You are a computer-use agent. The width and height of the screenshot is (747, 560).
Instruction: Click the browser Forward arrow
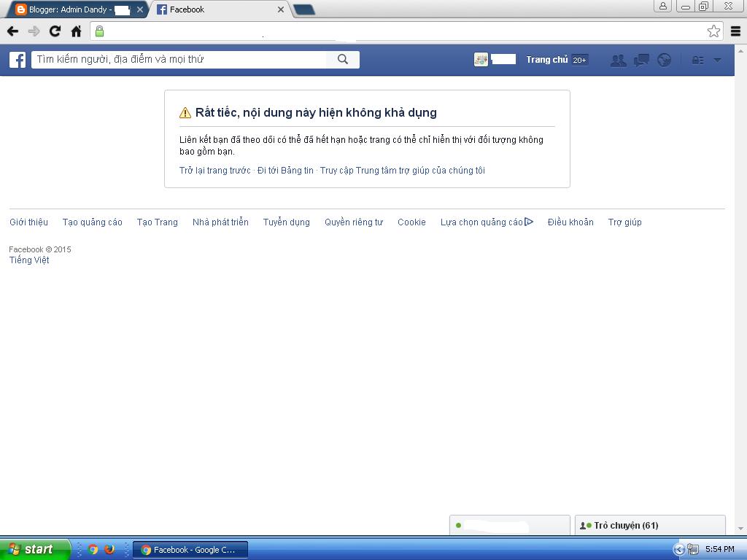tap(34, 31)
